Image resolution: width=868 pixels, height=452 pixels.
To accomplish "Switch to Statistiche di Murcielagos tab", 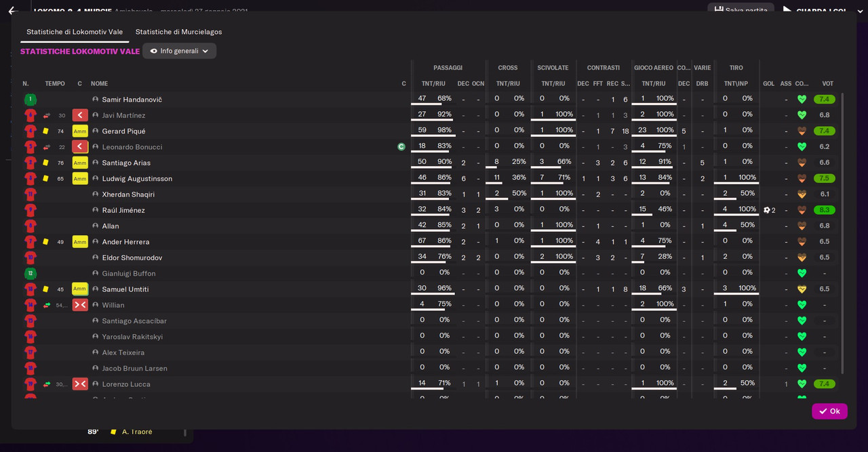I will pos(178,32).
